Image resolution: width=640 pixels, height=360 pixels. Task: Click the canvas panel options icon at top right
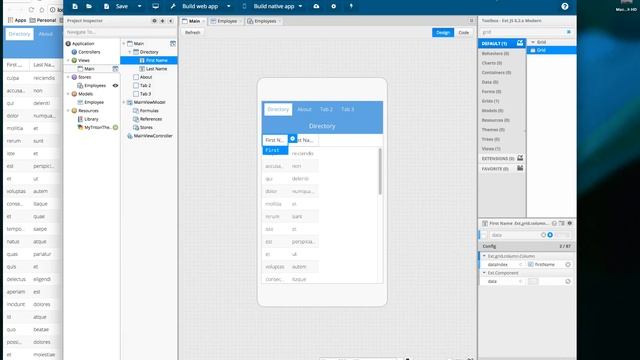pyautogui.click(x=471, y=20)
